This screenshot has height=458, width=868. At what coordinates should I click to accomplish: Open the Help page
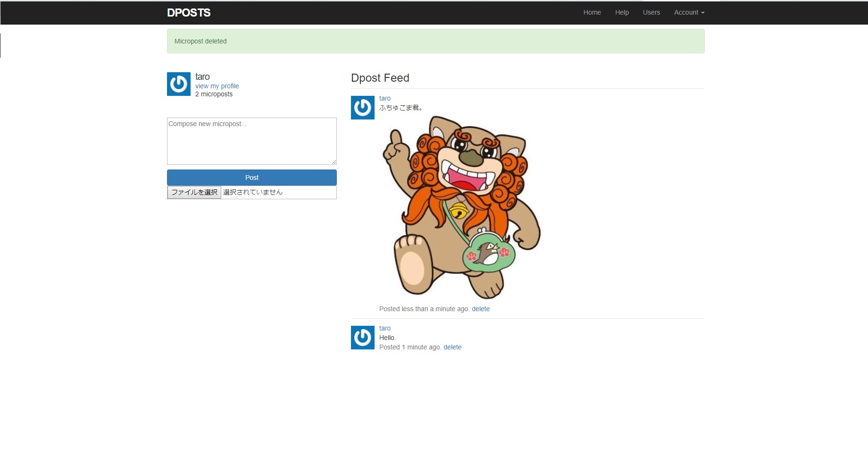coord(621,13)
